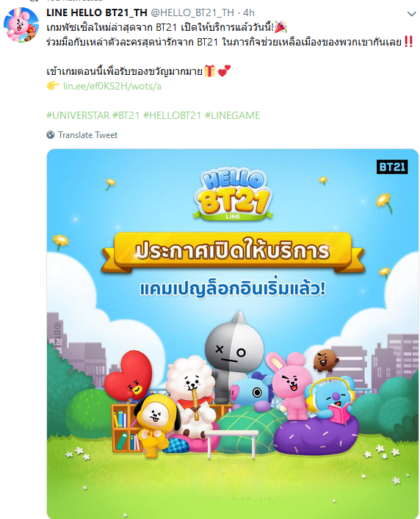Click the pink bunny COOKY character

(289, 384)
